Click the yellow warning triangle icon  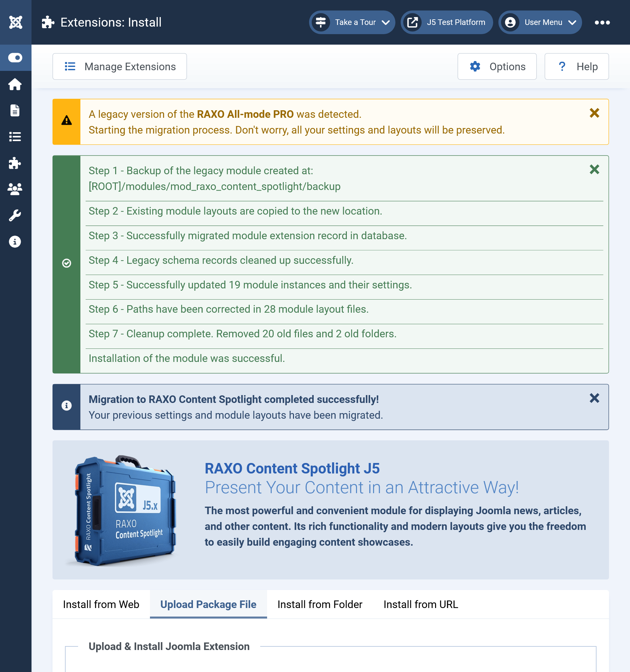pos(67,120)
